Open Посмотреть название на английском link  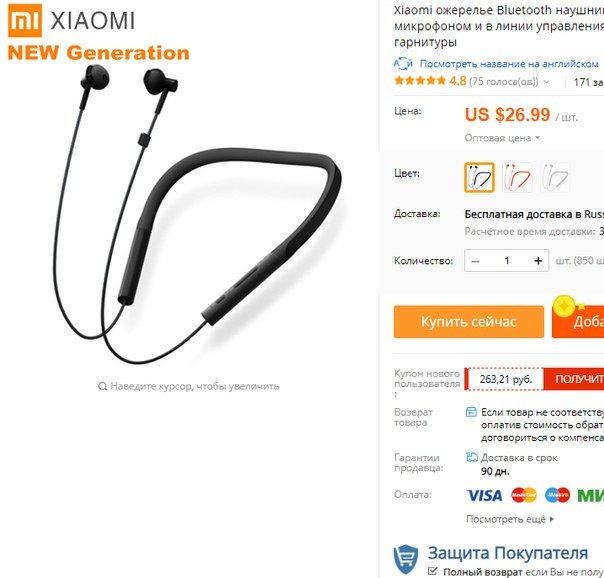(x=509, y=64)
